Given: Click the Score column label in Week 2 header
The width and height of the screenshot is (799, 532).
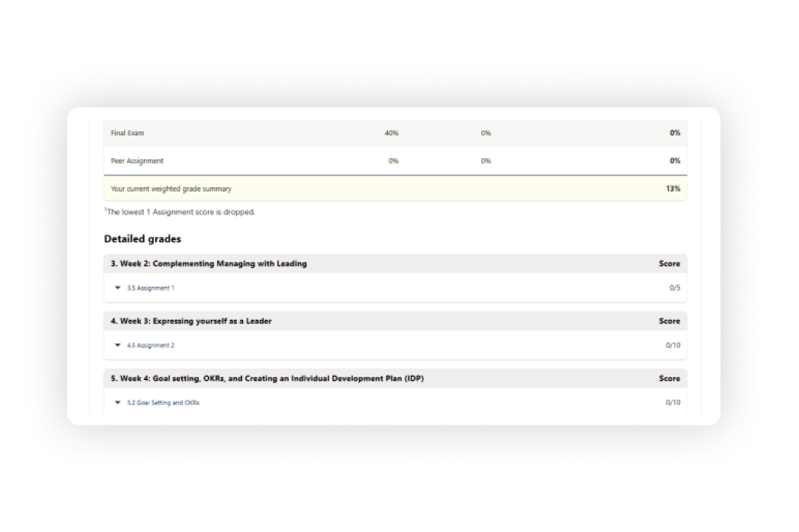Looking at the screenshot, I should (x=669, y=264).
